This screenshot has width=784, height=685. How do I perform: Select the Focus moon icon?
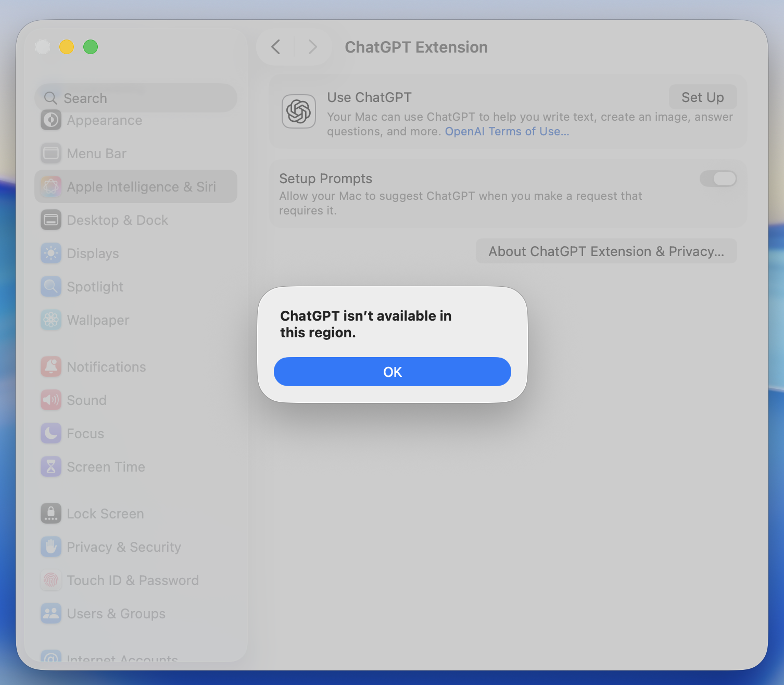51,434
